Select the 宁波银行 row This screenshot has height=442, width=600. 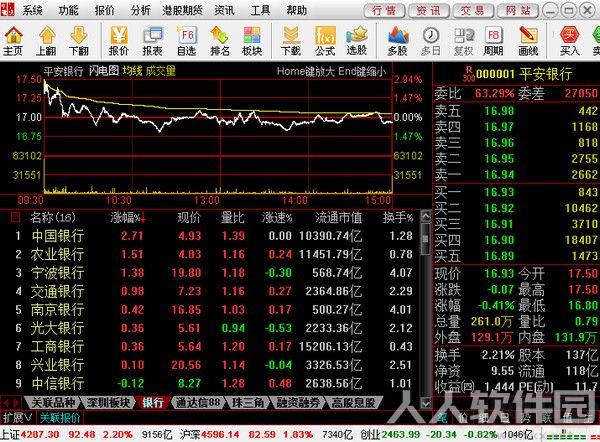coord(210,272)
